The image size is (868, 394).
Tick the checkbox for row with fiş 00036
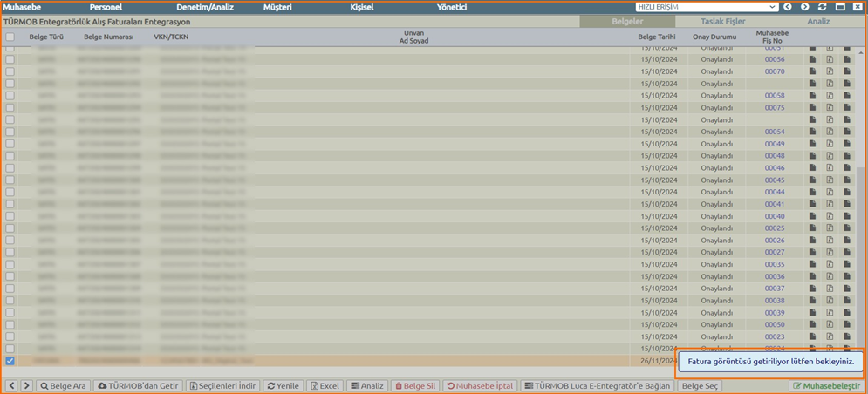click(x=10, y=276)
